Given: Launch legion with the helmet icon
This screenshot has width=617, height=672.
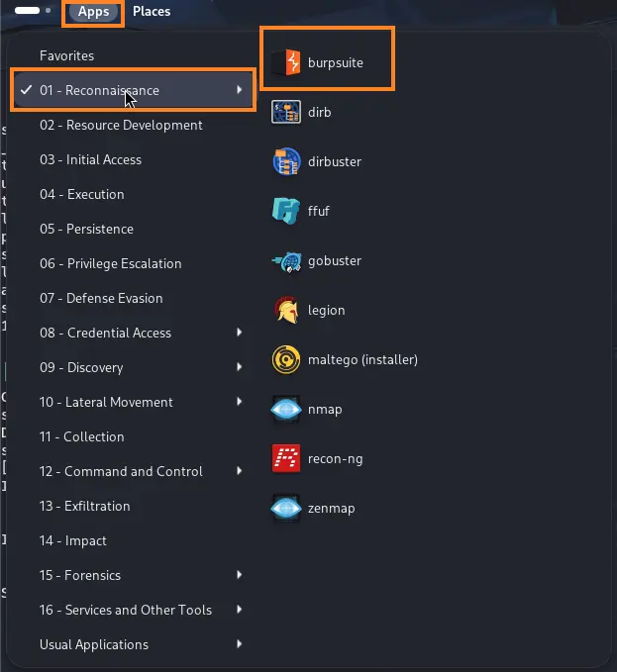Looking at the screenshot, I should click(286, 310).
